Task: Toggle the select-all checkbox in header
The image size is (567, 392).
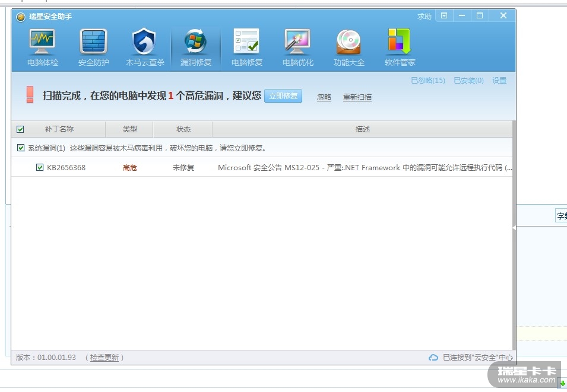Action: pos(20,129)
